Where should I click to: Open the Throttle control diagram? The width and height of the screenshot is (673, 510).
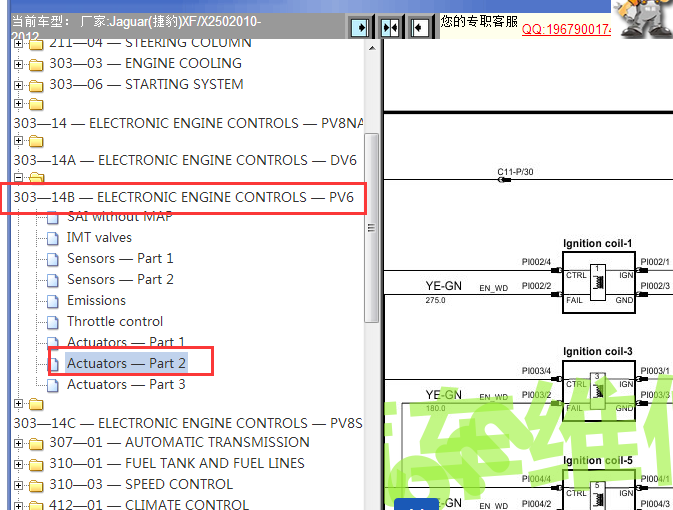[115, 322]
